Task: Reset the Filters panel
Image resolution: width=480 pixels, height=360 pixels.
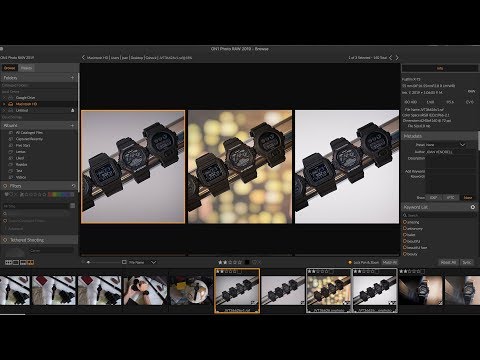Action: point(74,186)
